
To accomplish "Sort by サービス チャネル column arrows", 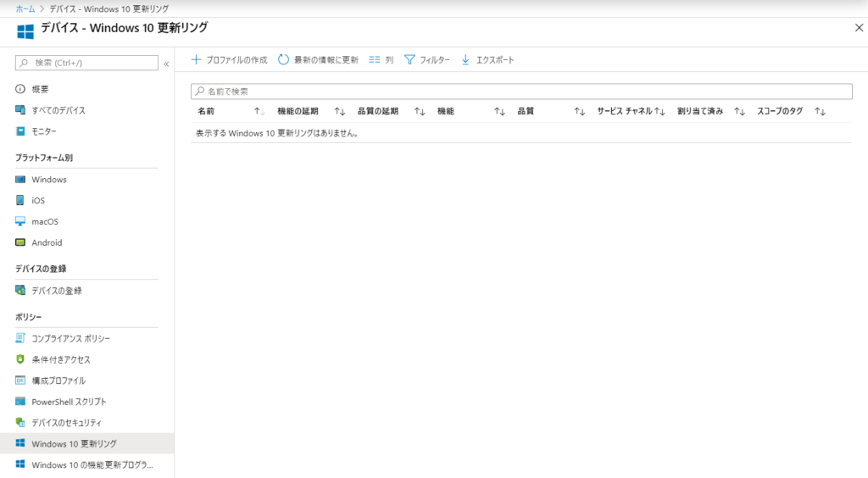I will (x=659, y=111).
